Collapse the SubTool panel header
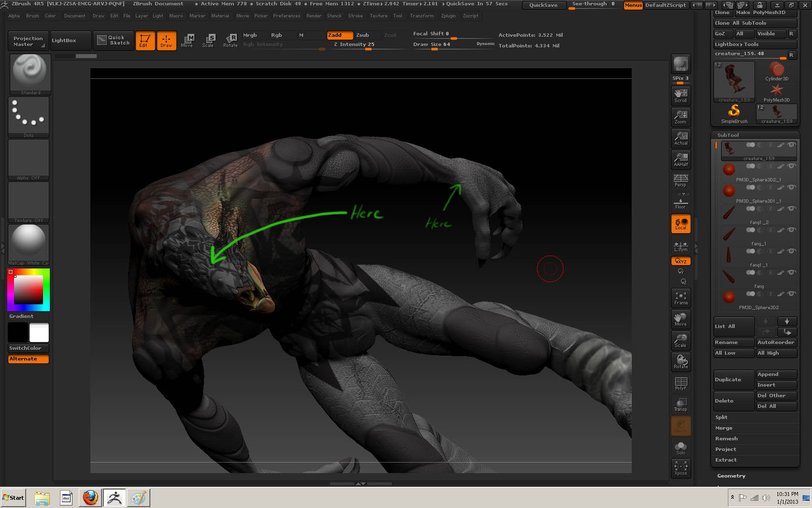This screenshot has width=812, height=508. (x=728, y=135)
